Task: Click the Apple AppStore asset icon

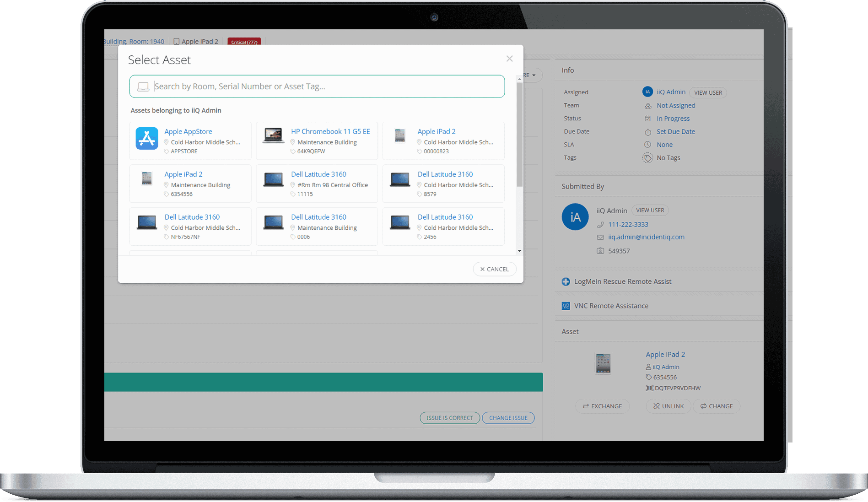Action: (x=147, y=138)
